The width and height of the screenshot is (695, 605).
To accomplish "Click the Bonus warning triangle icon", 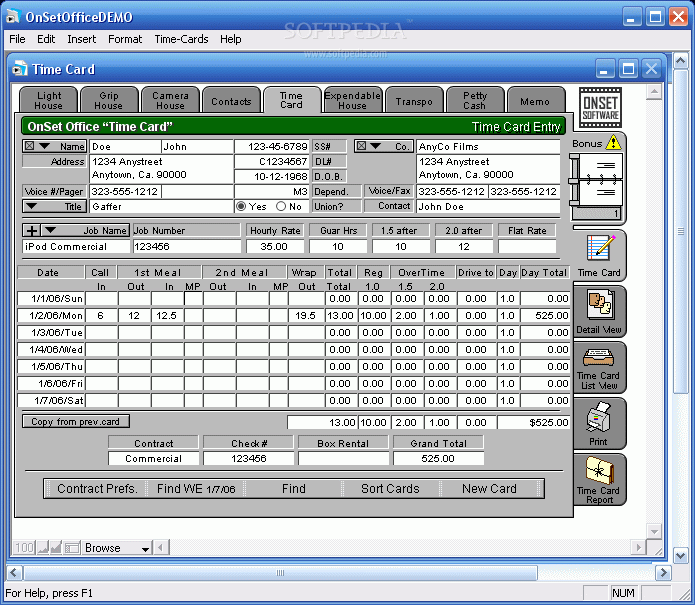I will [x=613, y=142].
